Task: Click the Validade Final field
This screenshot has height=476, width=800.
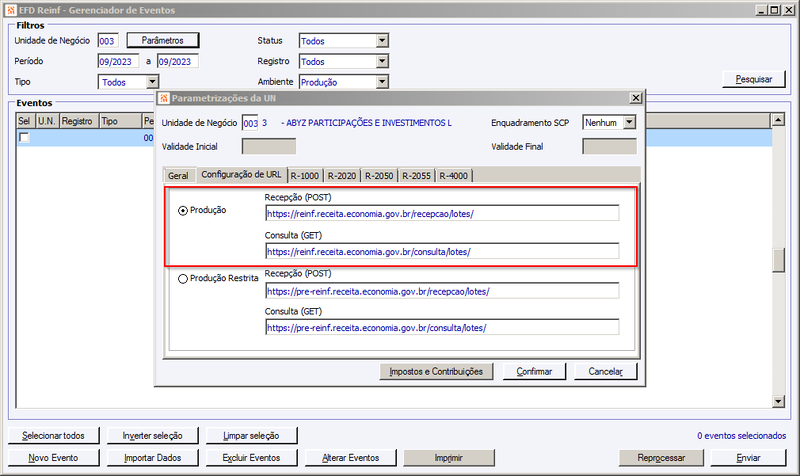Action: (609, 146)
